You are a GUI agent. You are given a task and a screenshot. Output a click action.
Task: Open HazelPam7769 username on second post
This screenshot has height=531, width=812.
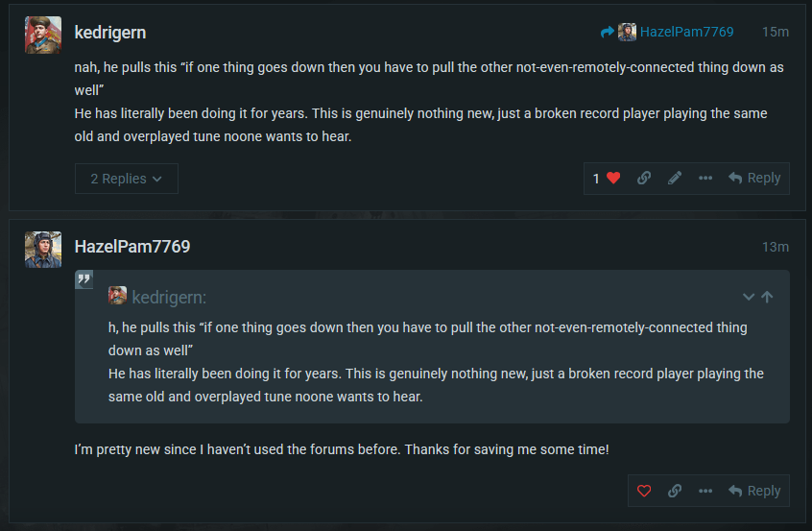point(132,247)
